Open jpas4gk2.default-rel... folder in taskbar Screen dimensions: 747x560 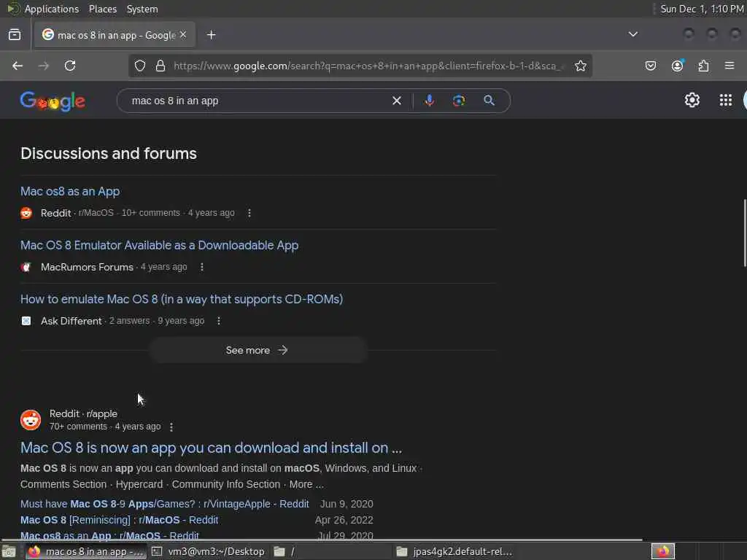click(x=455, y=551)
